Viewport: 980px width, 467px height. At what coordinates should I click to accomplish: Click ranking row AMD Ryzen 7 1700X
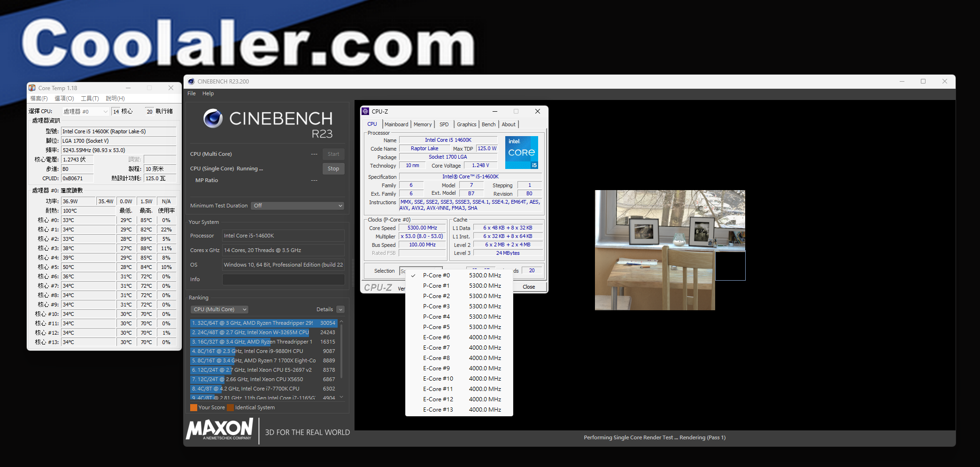tap(263, 360)
